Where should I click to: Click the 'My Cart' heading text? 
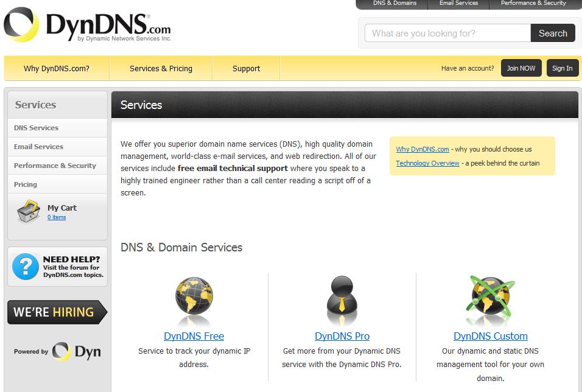[x=62, y=208]
